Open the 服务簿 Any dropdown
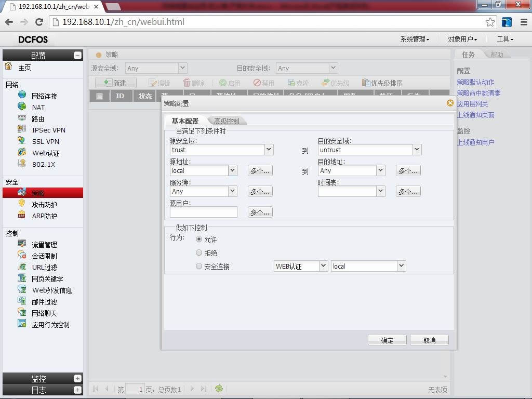Viewport: 532px width, 399px height. [232, 191]
